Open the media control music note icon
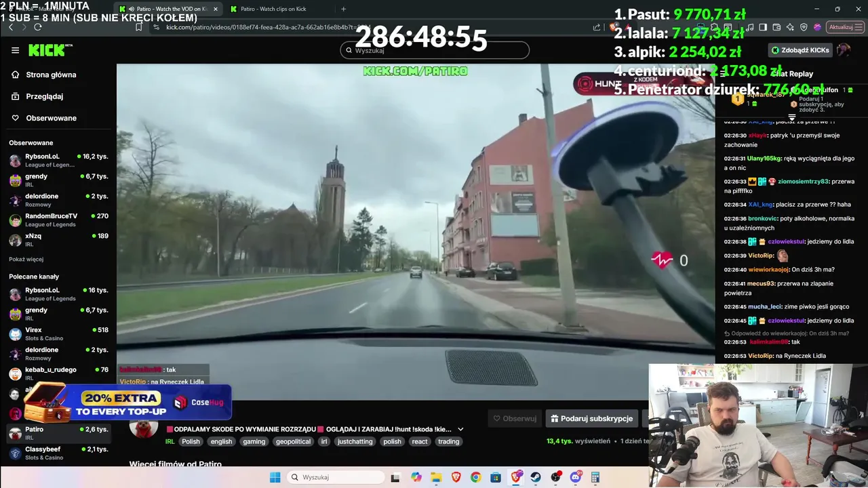Viewport: 868px width, 488px height. [750, 27]
